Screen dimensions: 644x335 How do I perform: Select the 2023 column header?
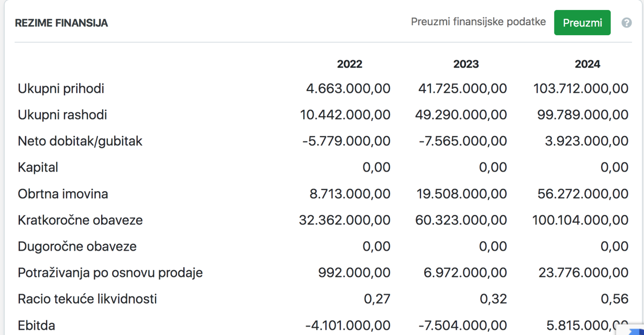tap(466, 64)
